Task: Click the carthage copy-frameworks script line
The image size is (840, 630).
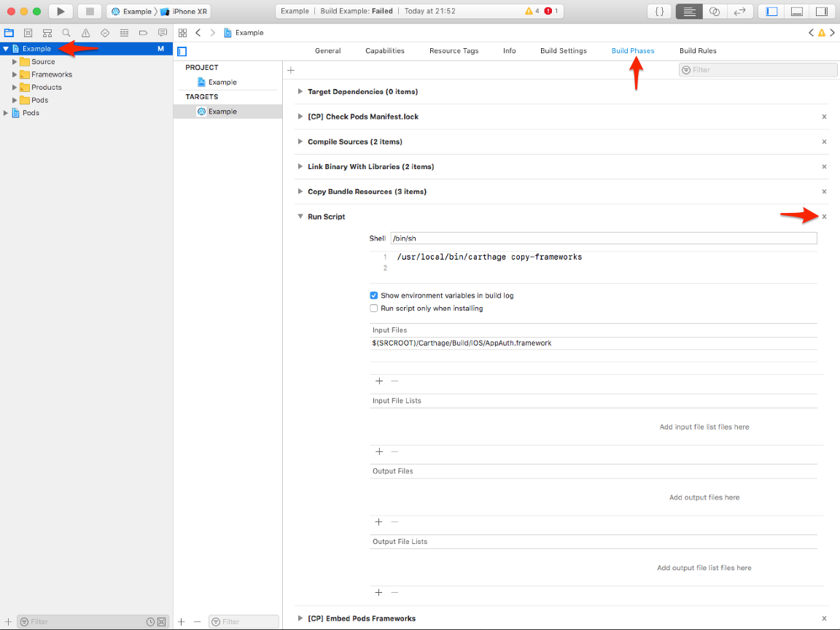Action: click(489, 257)
